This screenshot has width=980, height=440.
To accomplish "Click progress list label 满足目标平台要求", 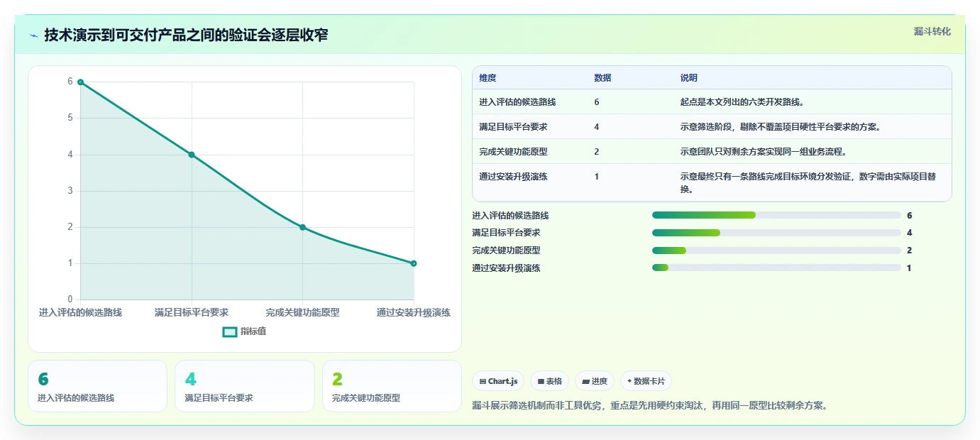I will [x=507, y=233].
